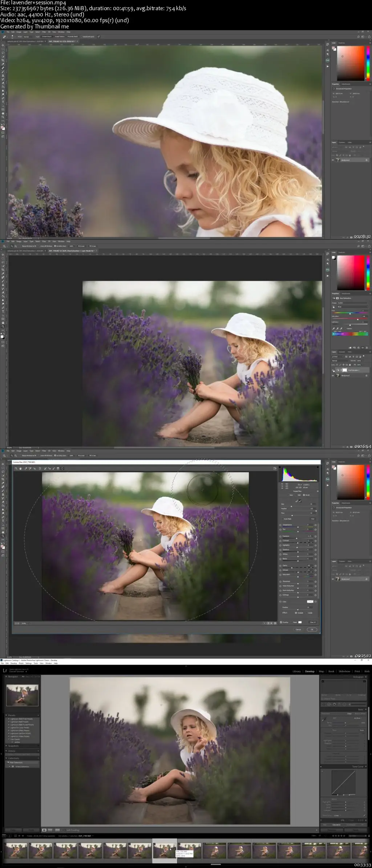Toggle Soft Proofing in Lightroom
372x868 pixels.
point(72,830)
